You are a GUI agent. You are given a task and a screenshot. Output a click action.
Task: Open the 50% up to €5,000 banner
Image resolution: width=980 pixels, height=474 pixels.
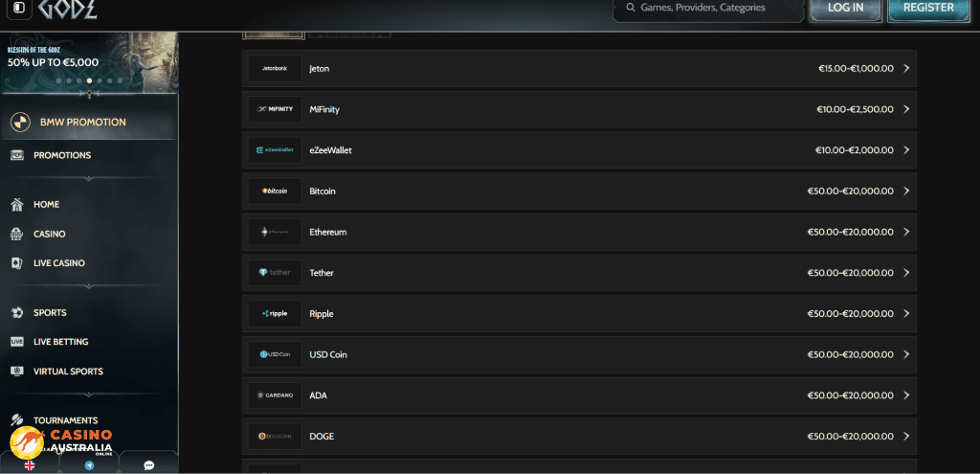[x=89, y=62]
